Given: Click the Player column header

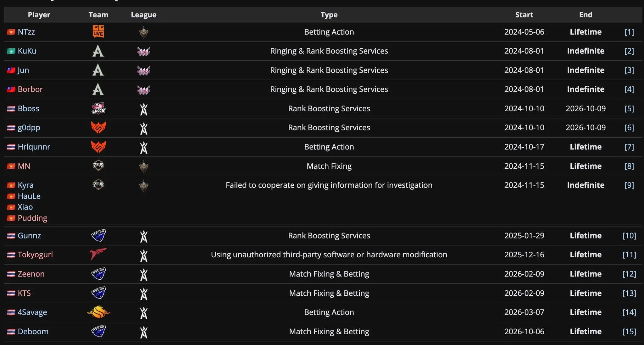Looking at the screenshot, I should point(39,15).
